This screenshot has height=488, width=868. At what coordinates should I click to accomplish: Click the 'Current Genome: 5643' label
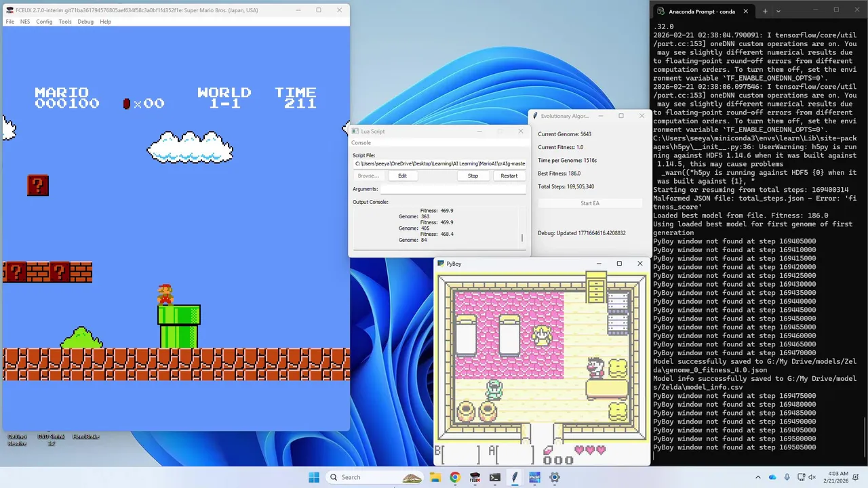[564, 134]
